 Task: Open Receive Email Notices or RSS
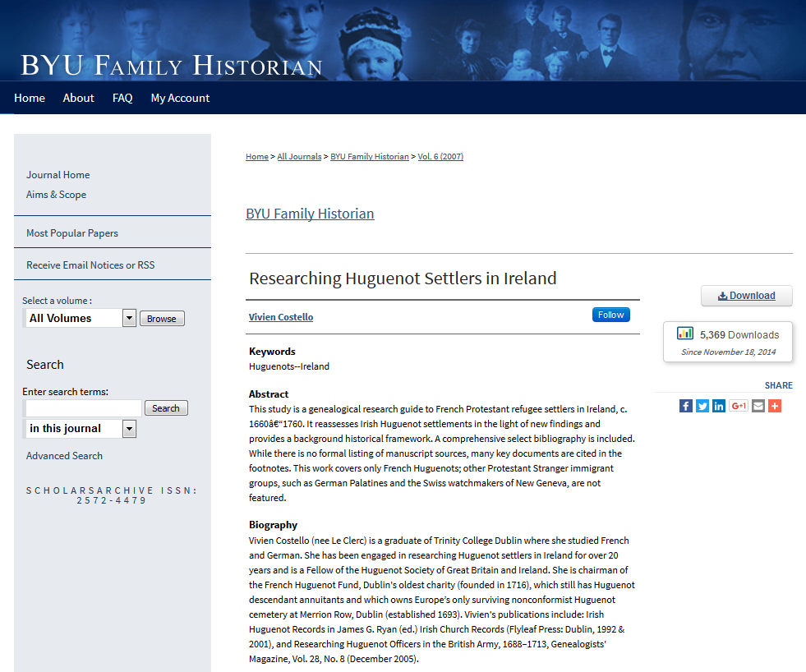click(x=90, y=265)
